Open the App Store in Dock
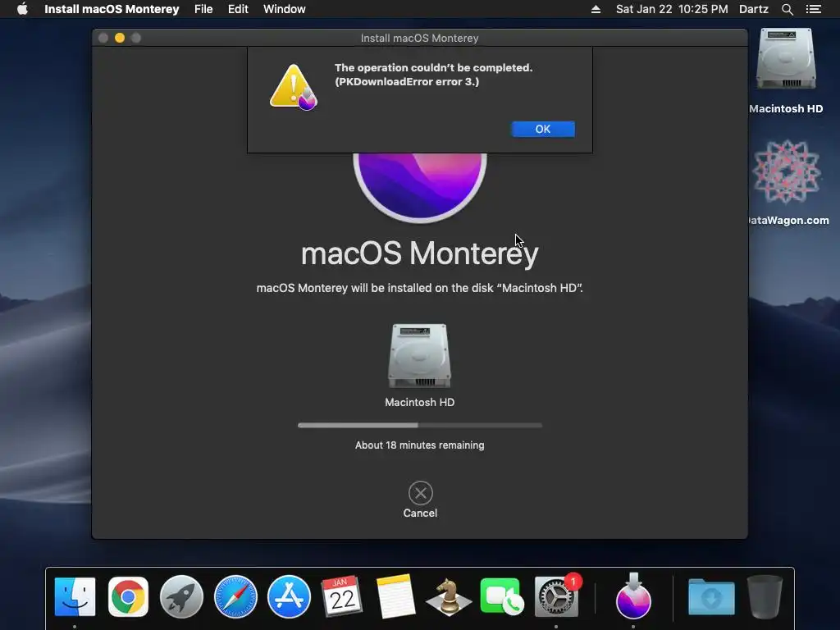840x630 pixels. click(289, 596)
